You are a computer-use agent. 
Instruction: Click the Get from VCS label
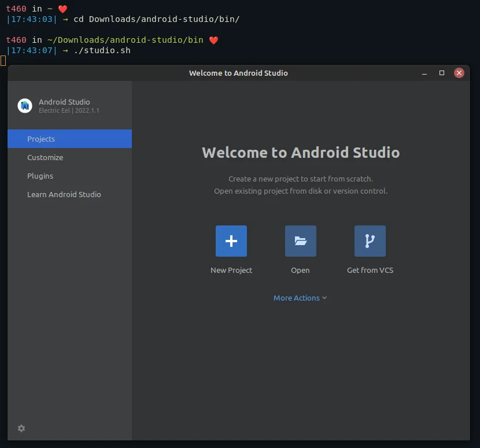[x=370, y=270]
